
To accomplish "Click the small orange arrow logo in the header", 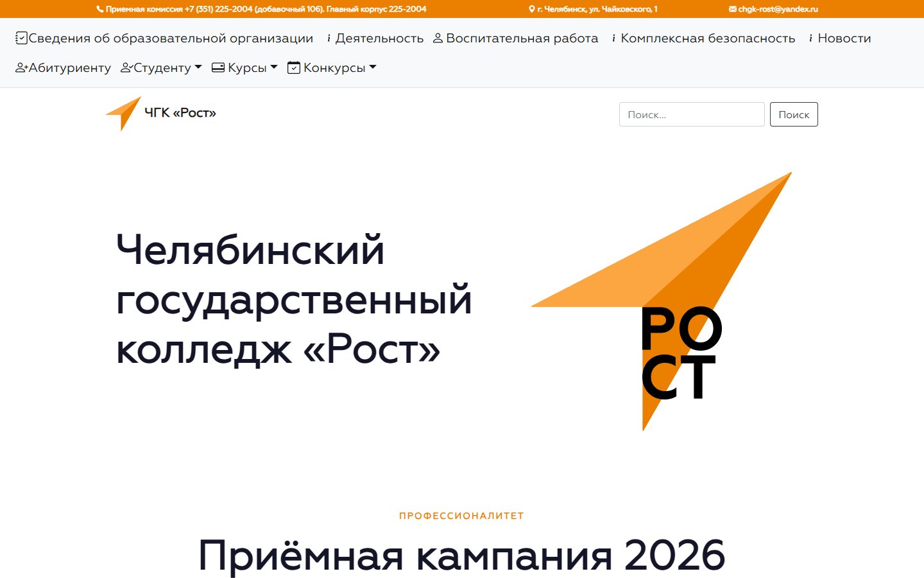I will [x=123, y=114].
